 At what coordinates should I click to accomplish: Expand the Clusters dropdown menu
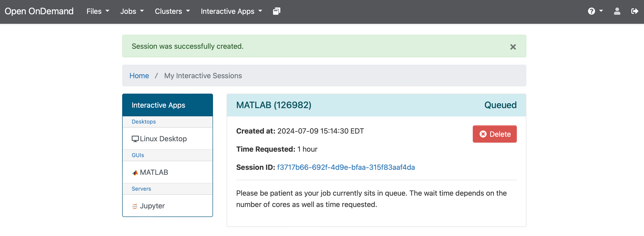tap(172, 11)
